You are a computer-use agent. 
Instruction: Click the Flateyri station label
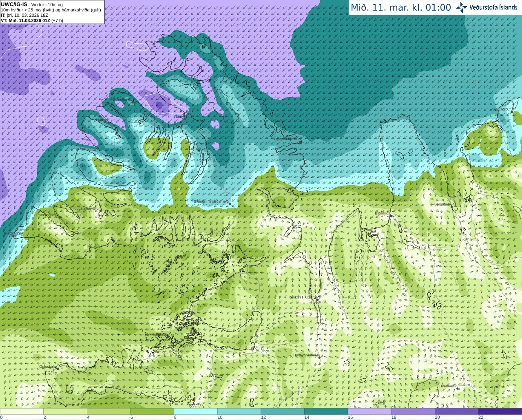pos(102,119)
